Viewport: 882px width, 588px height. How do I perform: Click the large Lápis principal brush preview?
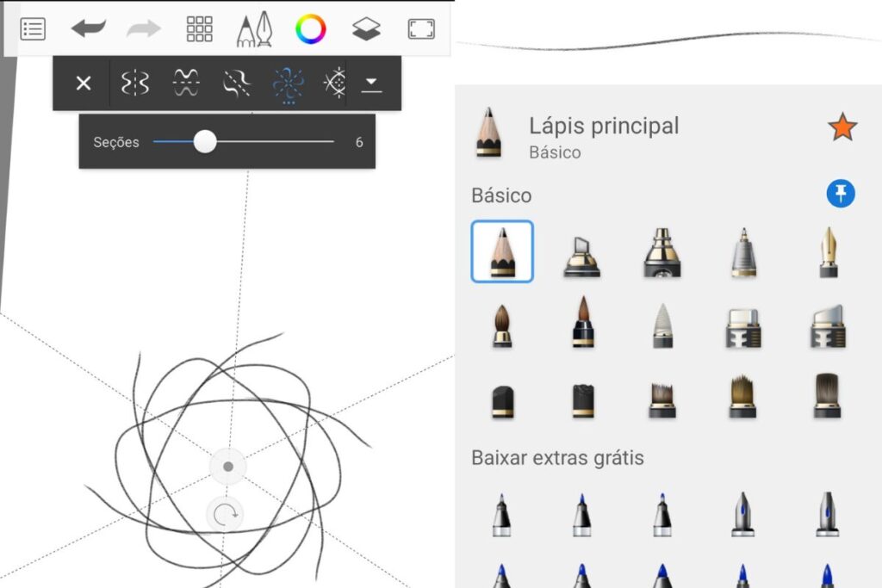[488, 133]
